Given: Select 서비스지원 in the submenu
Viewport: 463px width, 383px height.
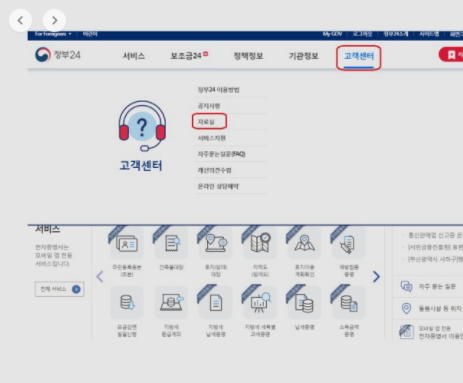Looking at the screenshot, I should [212, 138].
